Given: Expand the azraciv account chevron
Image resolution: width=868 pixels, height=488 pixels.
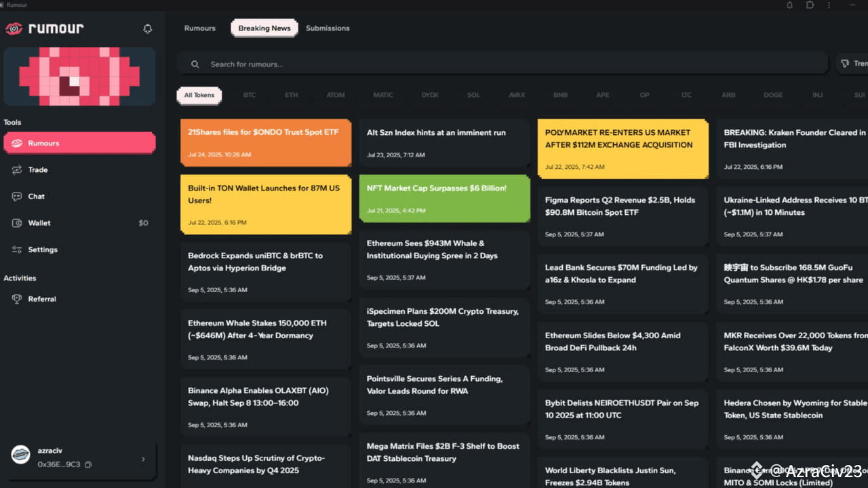Looking at the screenshot, I should pyautogui.click(x=143, y=459).
